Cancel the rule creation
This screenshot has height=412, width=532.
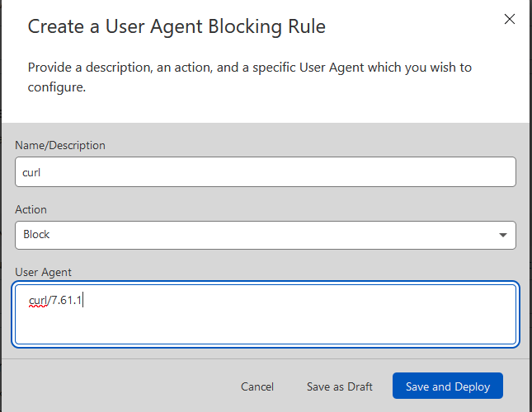[257, 386]
